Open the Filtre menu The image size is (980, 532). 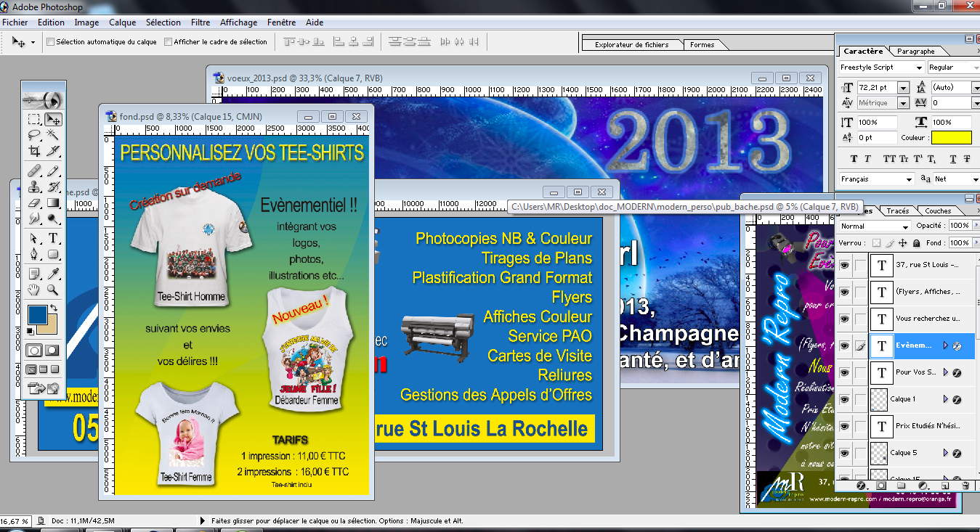(201, 22)
